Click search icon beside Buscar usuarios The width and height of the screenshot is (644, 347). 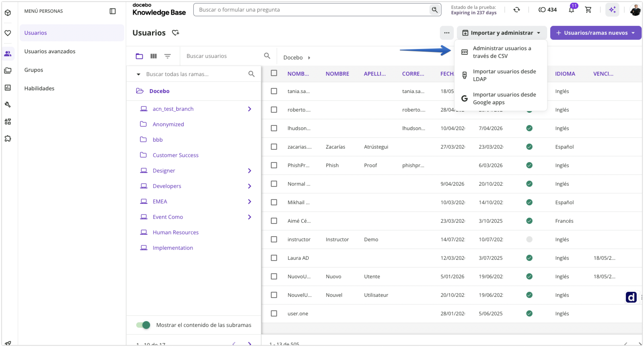click(267, 56)
